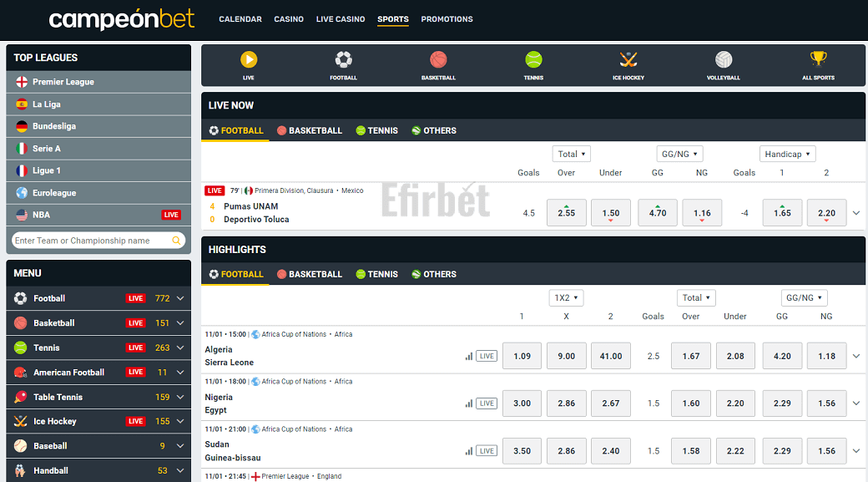Open the Handicap market dropdown

point(788,154)
